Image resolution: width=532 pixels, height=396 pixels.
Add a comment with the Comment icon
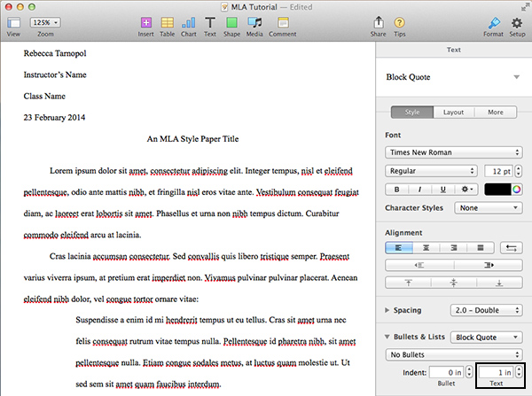[282, 21]
